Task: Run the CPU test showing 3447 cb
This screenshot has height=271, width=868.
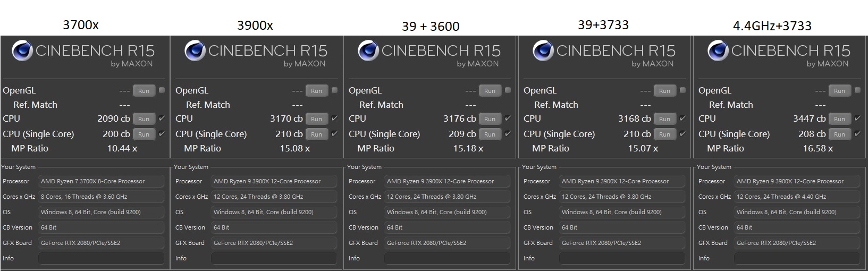Action: [840, 119]
